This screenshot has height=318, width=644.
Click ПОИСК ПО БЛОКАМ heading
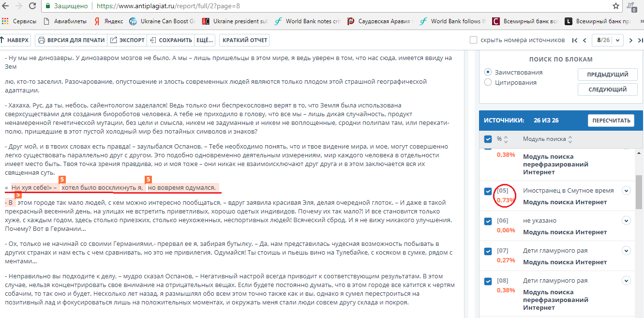point(561,60)
